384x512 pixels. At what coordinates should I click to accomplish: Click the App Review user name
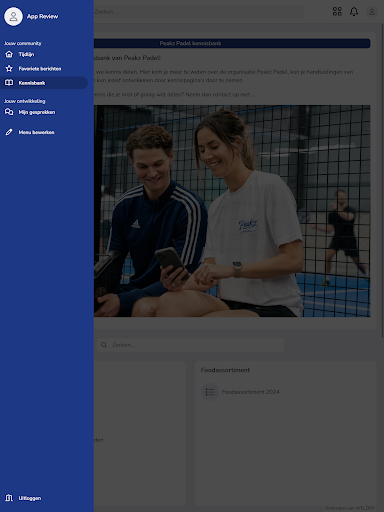click(x=42, y=16)
